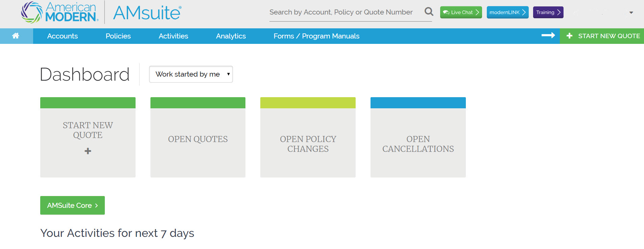Click the American Modern logo
The width and height of the screenshot is (644, 249).
click(x=60, y=12)
